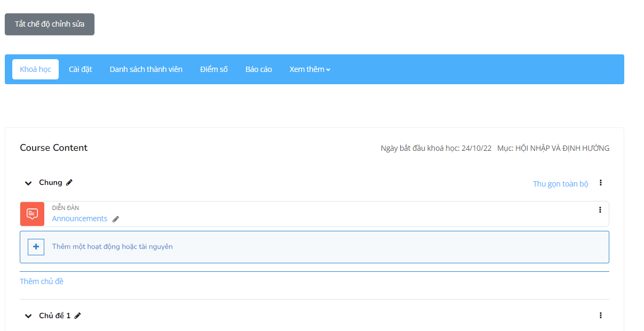Go to the Điểm số tab
The image size is (644, 331).
click(214, 69)
